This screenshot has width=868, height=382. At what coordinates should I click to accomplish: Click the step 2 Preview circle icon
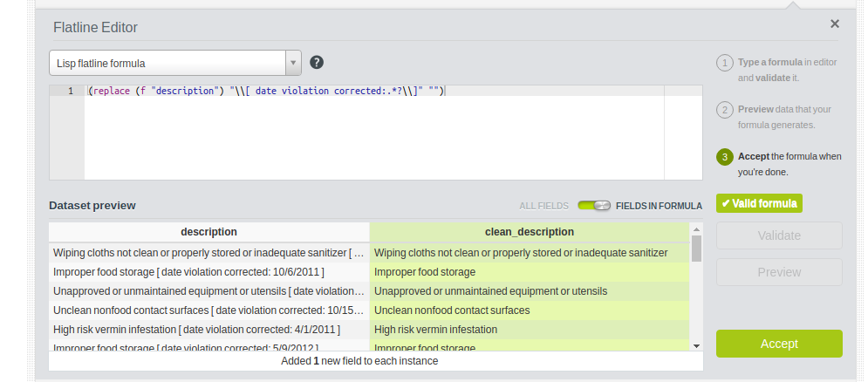[x=724, y=110]
